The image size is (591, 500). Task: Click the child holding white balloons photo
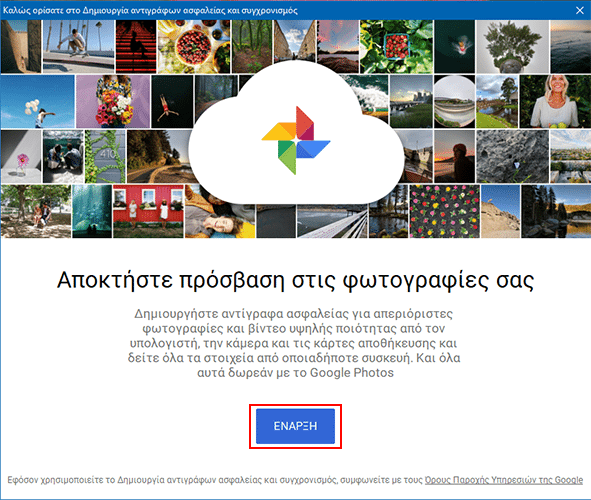37,101
